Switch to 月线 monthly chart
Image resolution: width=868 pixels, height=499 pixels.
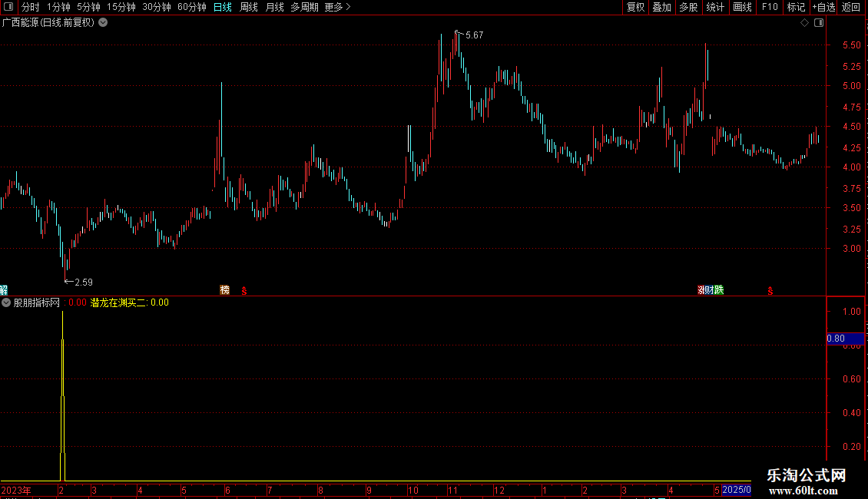click(x=274, y=7)
